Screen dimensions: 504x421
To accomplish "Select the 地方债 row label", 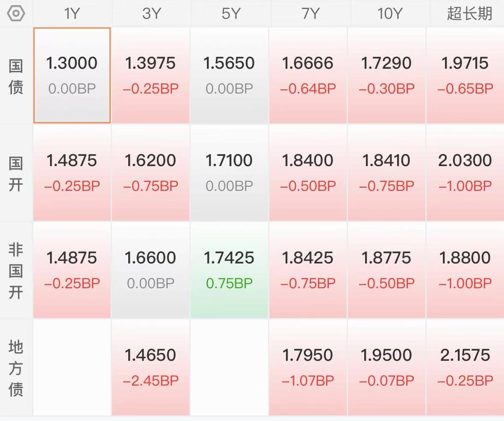I will 16,368.
